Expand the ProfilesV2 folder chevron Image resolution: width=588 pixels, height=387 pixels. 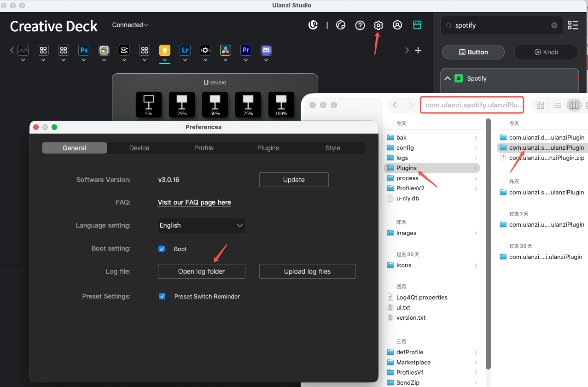[476, 188]
